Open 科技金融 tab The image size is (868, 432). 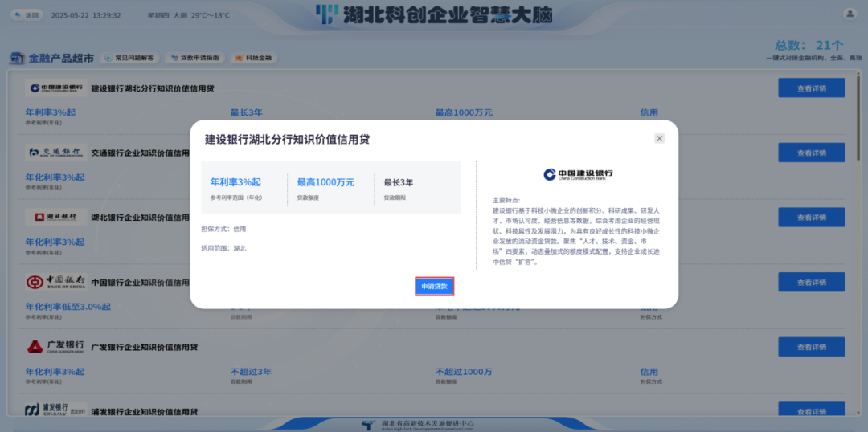tap(254, 58)
